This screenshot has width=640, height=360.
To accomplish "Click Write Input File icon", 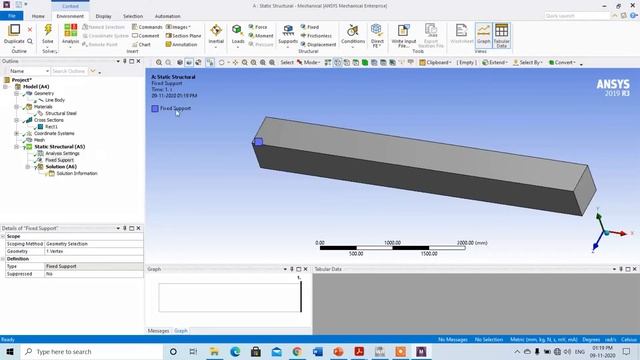I will pyautogui.click(x=403, y=30).
